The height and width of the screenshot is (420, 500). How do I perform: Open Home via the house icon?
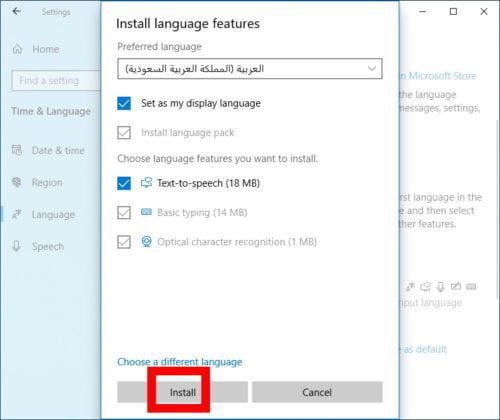17,49
